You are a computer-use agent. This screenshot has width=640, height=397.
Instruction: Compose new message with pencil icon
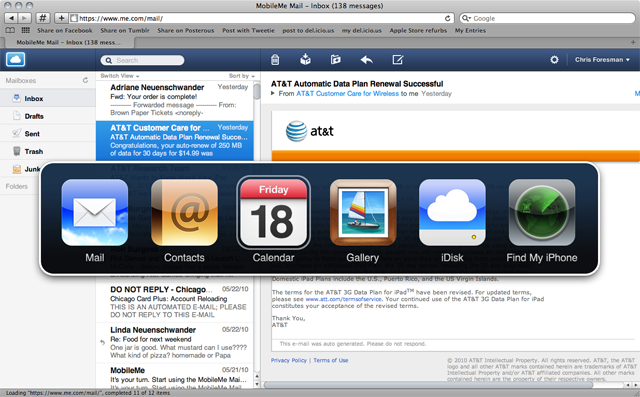(398, 60)
